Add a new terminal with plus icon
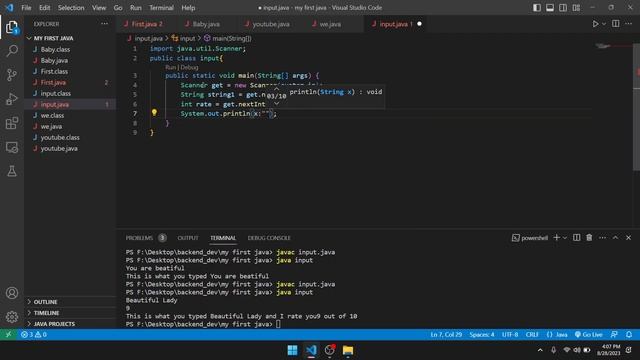640x360 pixels. (556, 238)
